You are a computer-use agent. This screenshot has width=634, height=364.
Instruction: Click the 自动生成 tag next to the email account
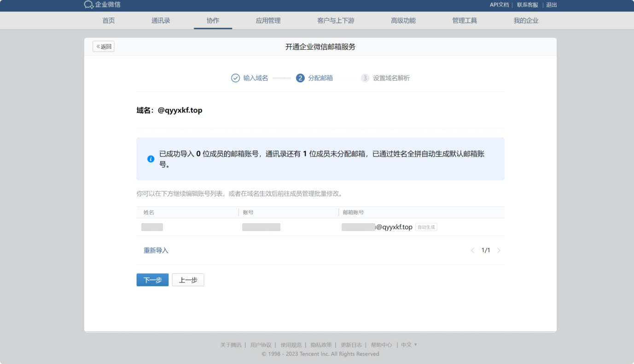(x=426, y=227)
